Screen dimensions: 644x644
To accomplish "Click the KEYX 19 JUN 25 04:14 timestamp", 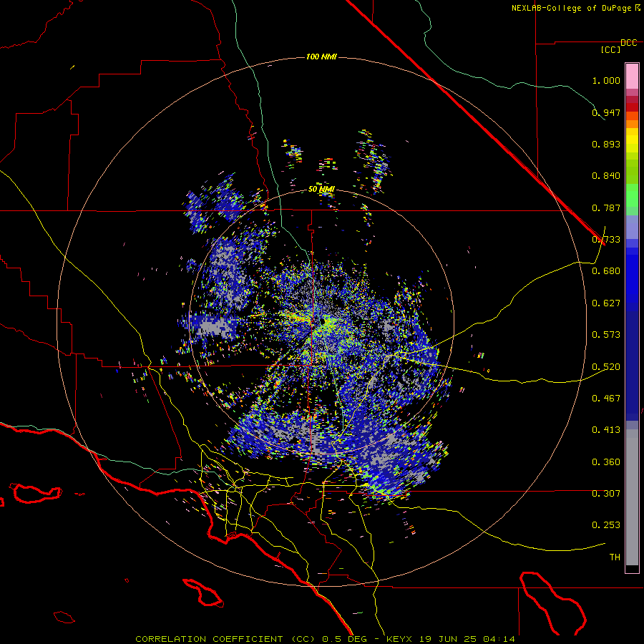I will (451, 639).
